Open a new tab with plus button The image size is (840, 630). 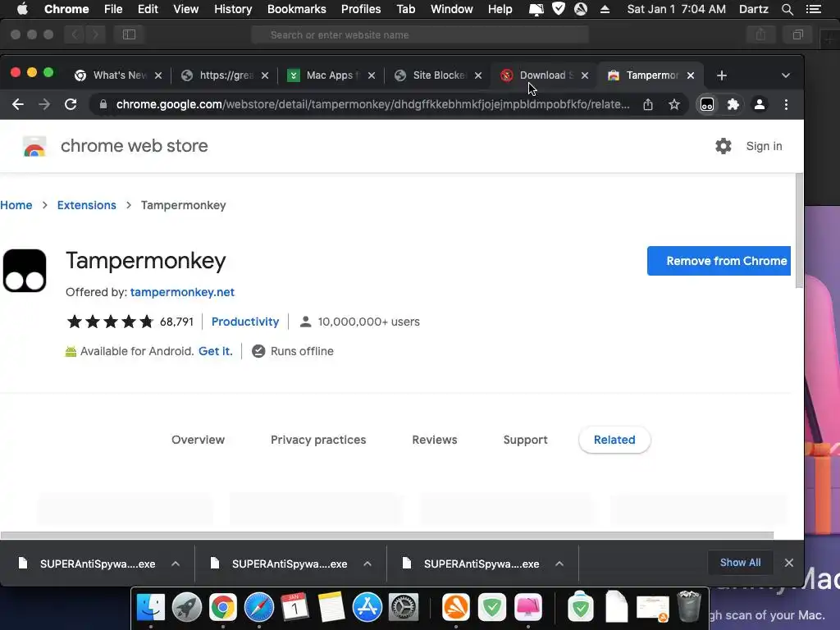tap(722, 75)
